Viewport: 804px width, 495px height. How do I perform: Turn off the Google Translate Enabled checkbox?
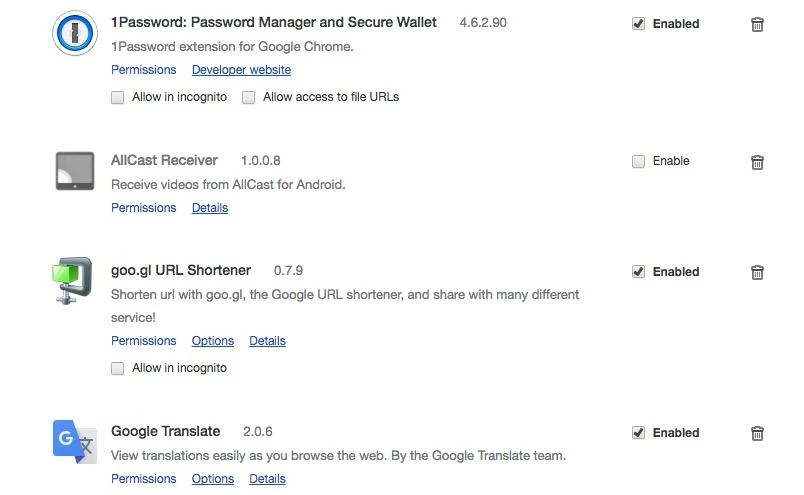(638, 433)
